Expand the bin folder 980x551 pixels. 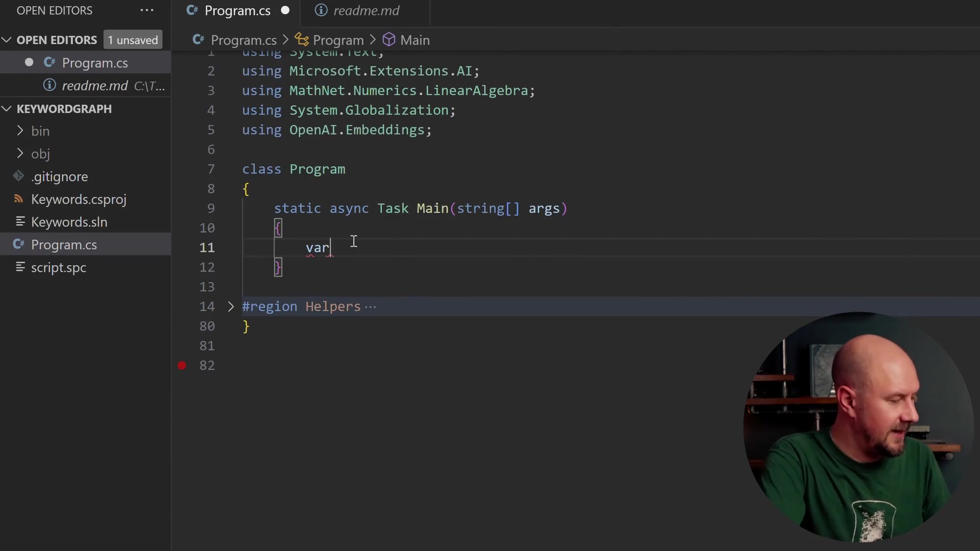point(20,131)
